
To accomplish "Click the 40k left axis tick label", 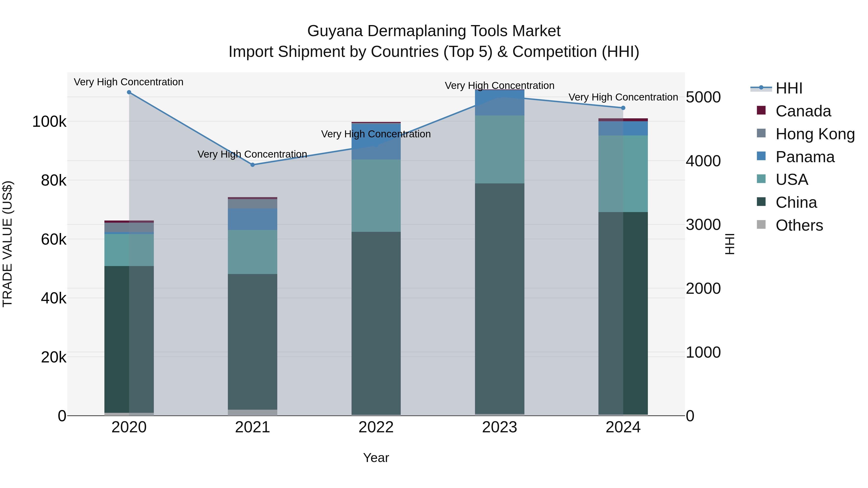I will [x=54, y=298].
